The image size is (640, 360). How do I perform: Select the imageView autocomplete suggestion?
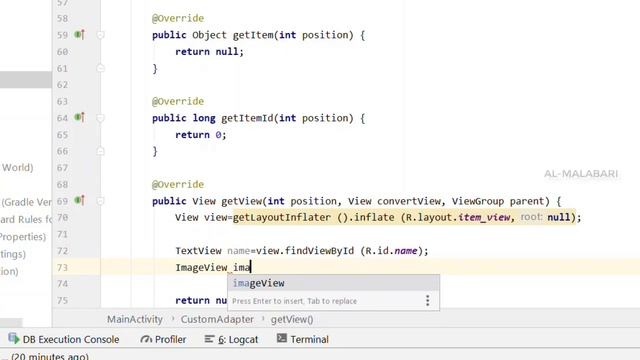333,283
